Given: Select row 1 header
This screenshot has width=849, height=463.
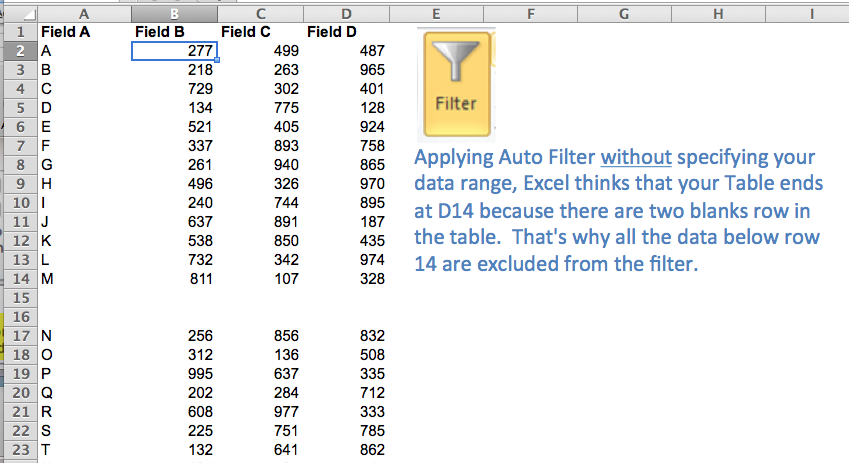Looking at the screenshot, I should (x=19, y=31).
